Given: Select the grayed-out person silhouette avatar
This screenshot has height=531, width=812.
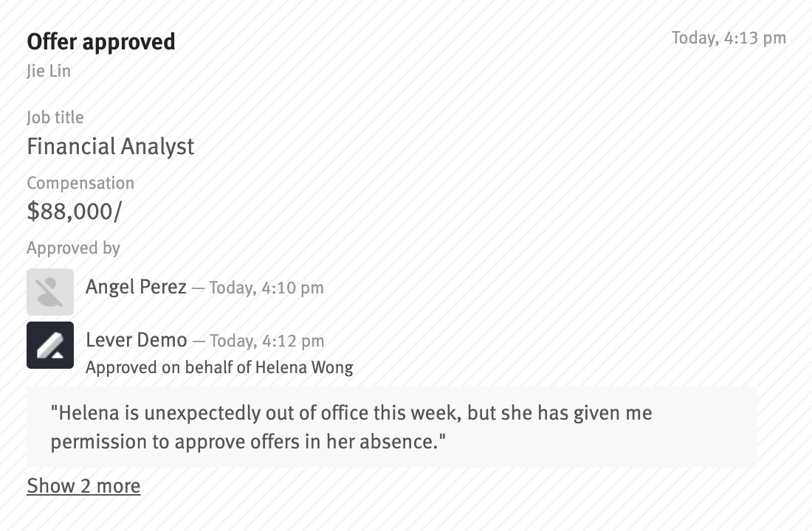Looking at the screenshot, I should [50, 291].
